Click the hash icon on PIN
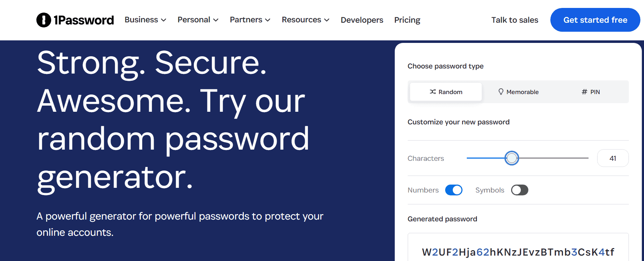 coord(584,92)
